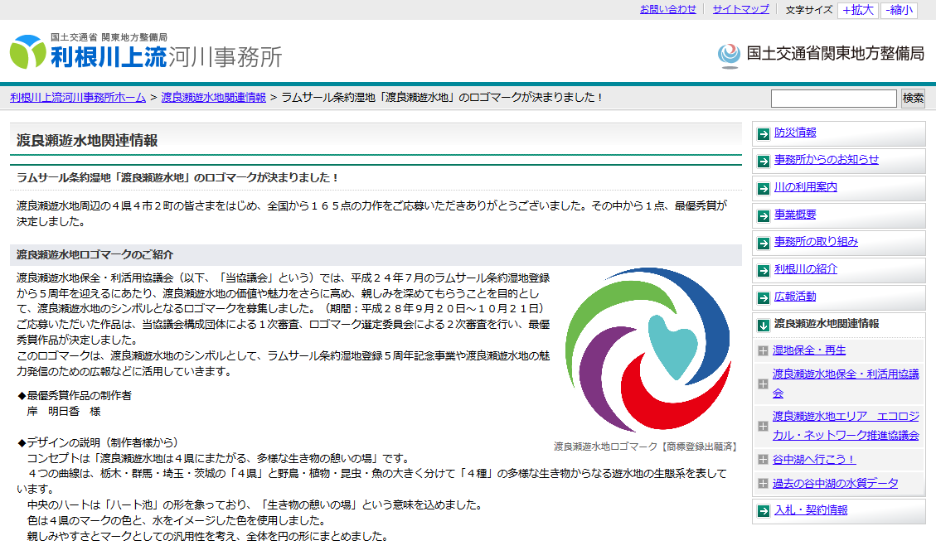Click the arrow icon beside 広報活動

point(764,297)
